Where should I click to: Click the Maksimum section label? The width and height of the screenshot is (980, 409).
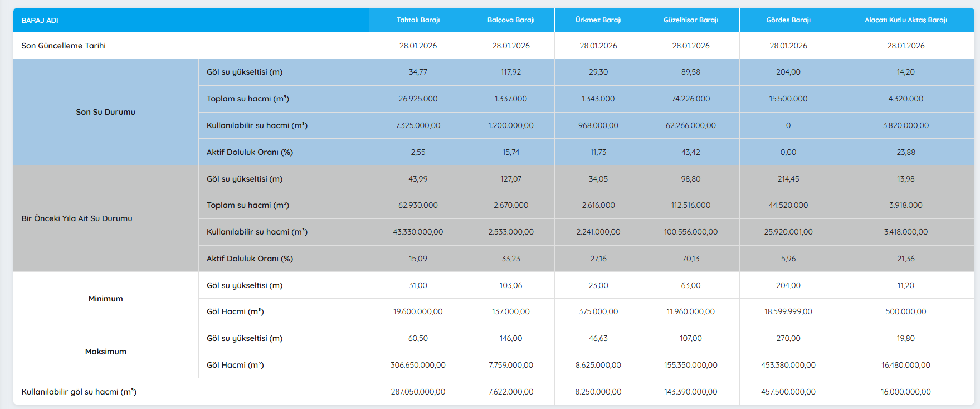105,352
